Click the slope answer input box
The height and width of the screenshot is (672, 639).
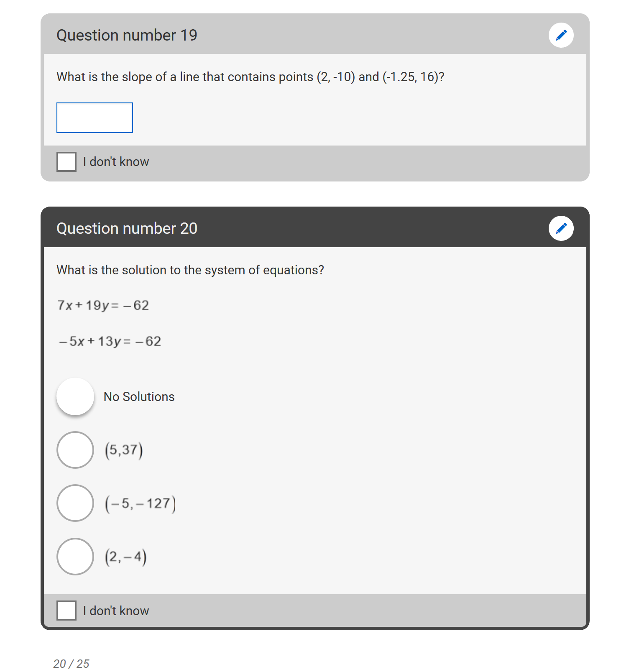pos(95,118)
